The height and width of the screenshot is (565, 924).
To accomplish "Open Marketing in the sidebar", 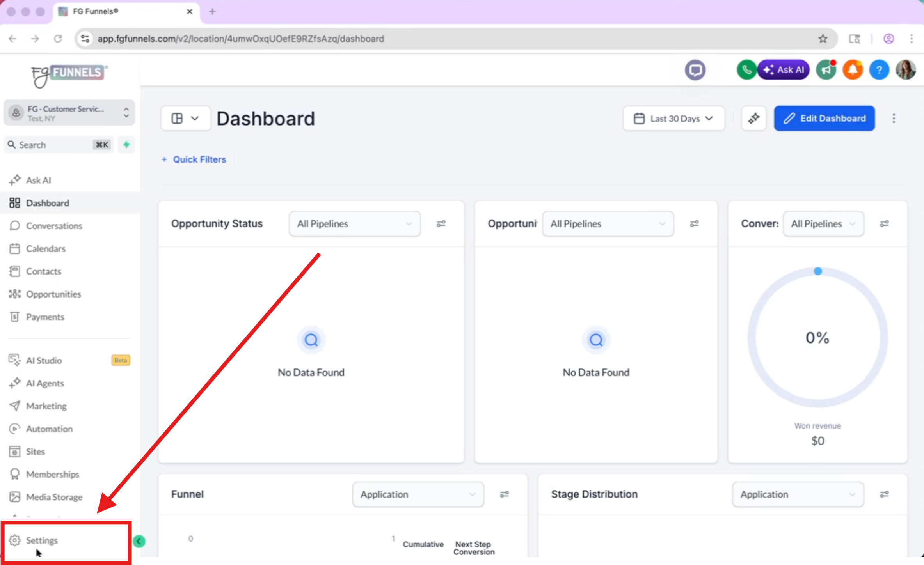I will (x=69, y=406).
